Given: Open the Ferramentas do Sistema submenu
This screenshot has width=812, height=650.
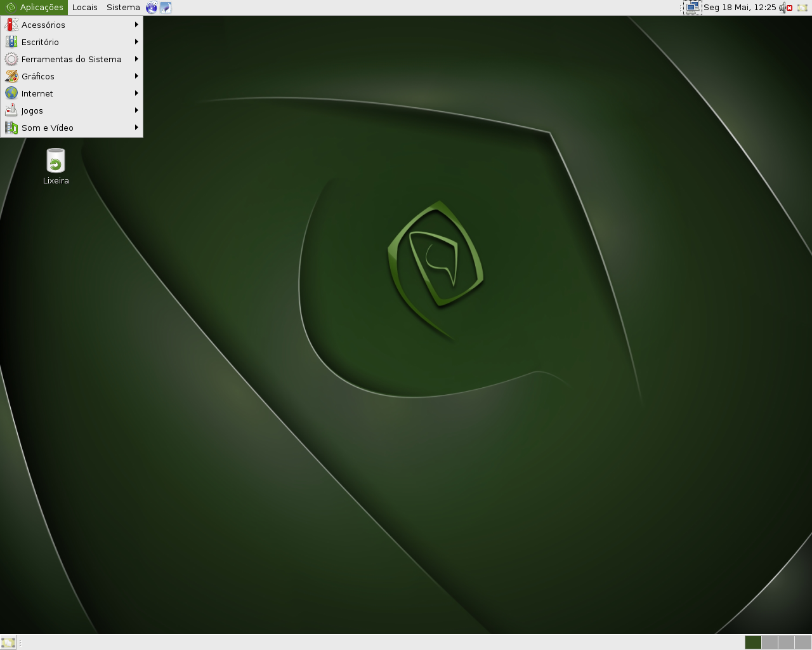Looking at the screenshot, I should pos(72,59).
